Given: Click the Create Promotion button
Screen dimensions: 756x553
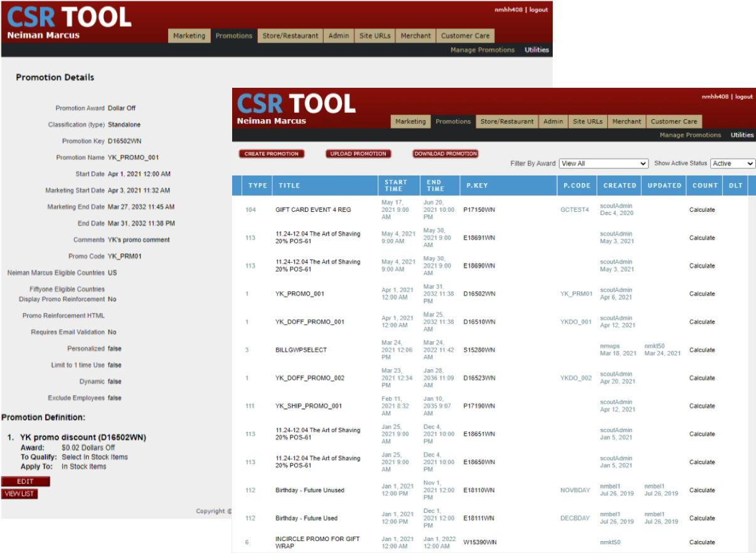Looking at the screenshot, I should pyautogui.click(x=272, y=154).
